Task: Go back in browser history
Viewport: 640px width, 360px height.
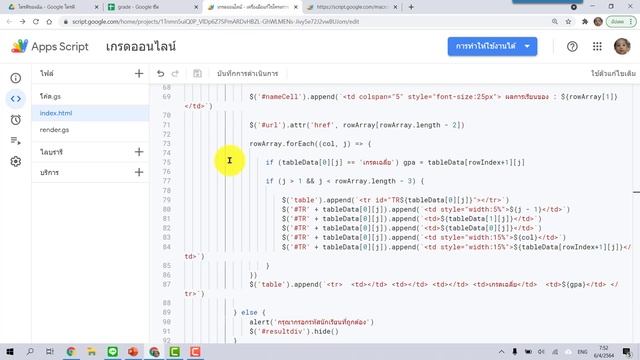Action: (9, 22)
